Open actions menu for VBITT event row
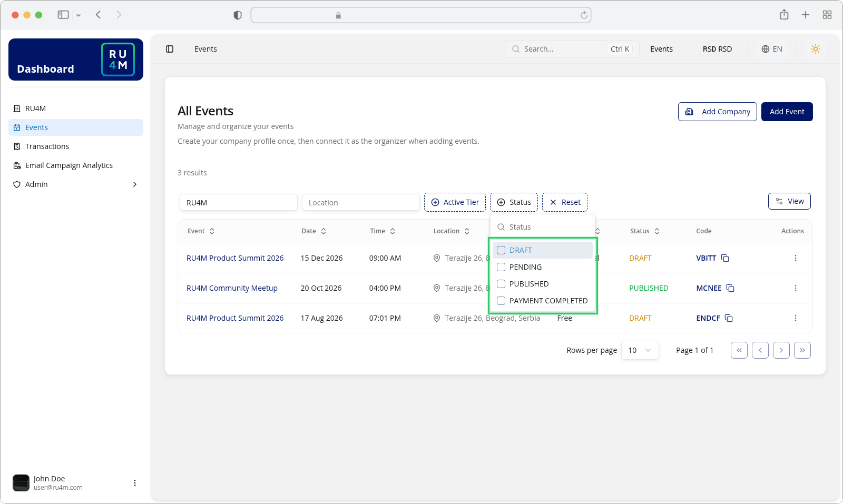Image resolution: width=843 pixels, height=504 pixels. (x=796, y=258)
